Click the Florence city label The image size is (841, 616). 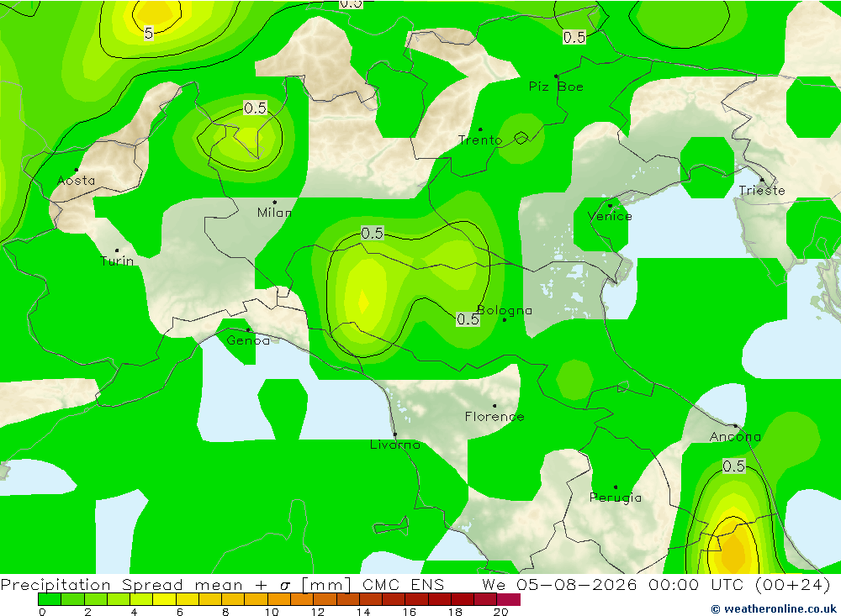(495, 417)
